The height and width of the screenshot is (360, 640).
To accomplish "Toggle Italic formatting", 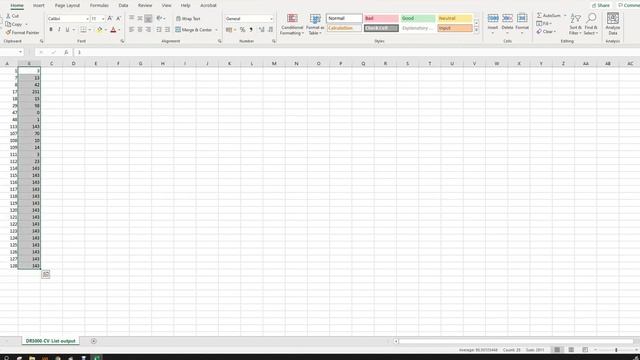I will (59, 30).
